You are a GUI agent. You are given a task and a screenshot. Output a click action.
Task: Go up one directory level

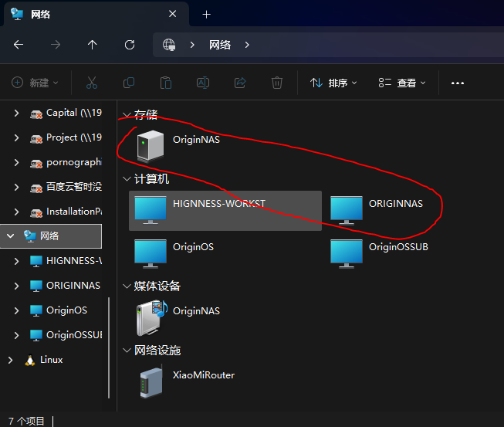[x=93, y=45]
